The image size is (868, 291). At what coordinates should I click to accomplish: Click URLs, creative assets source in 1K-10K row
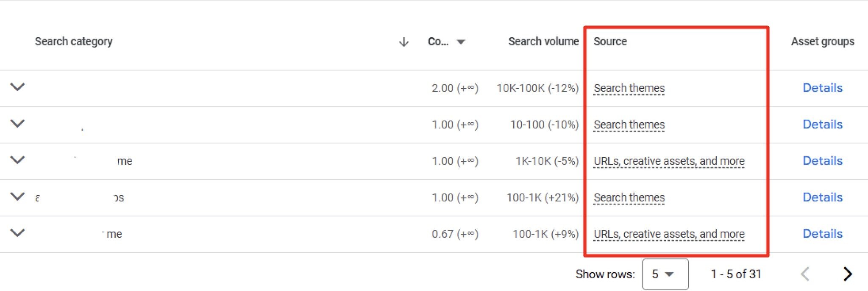click(669, 161)
